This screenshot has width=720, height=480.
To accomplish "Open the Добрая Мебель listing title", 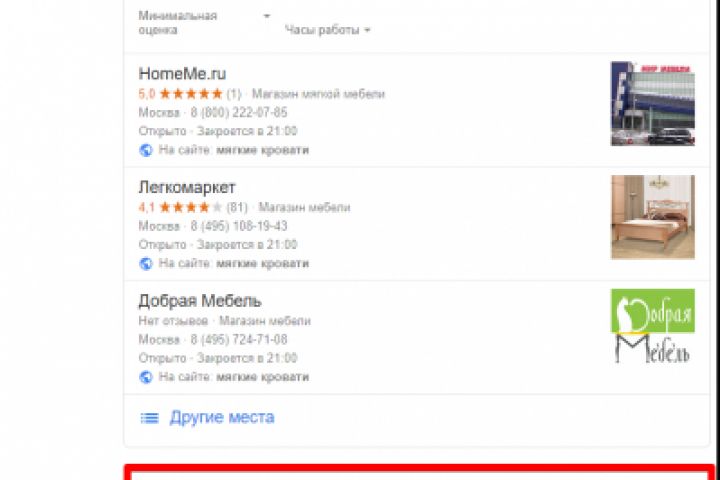I will [200, 301].
